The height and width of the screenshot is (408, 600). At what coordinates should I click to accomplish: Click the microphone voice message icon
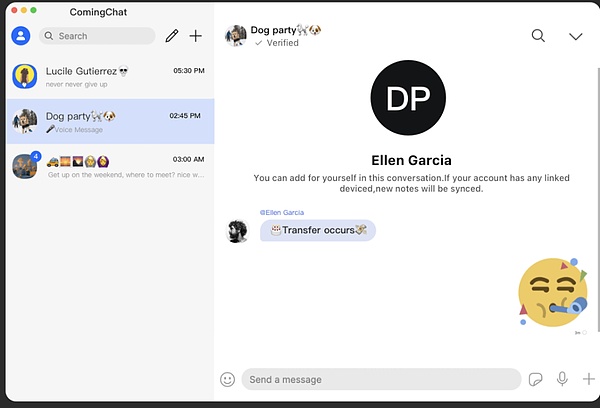[562, 380]
